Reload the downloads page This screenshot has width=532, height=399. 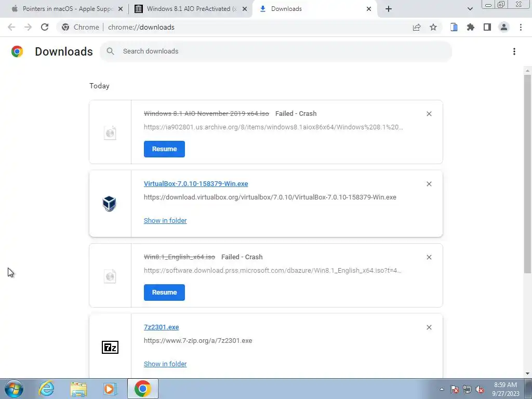[x=45, y=27]
